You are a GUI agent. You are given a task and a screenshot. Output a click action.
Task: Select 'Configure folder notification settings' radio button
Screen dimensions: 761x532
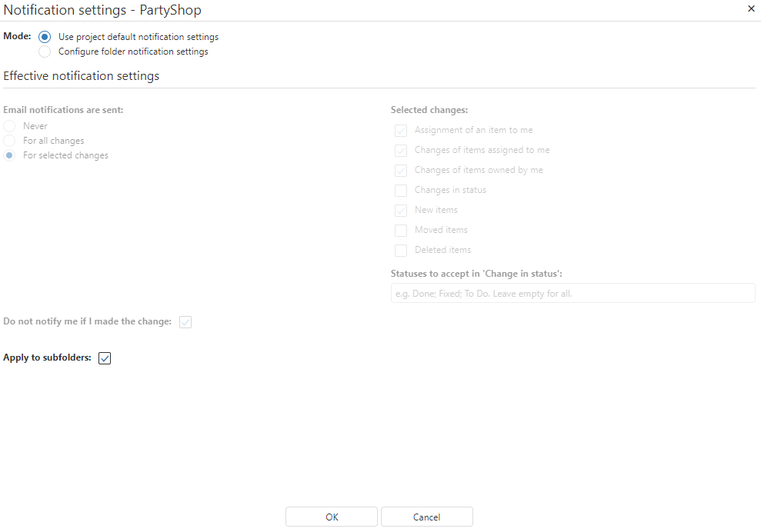click(x=45, y=52)
